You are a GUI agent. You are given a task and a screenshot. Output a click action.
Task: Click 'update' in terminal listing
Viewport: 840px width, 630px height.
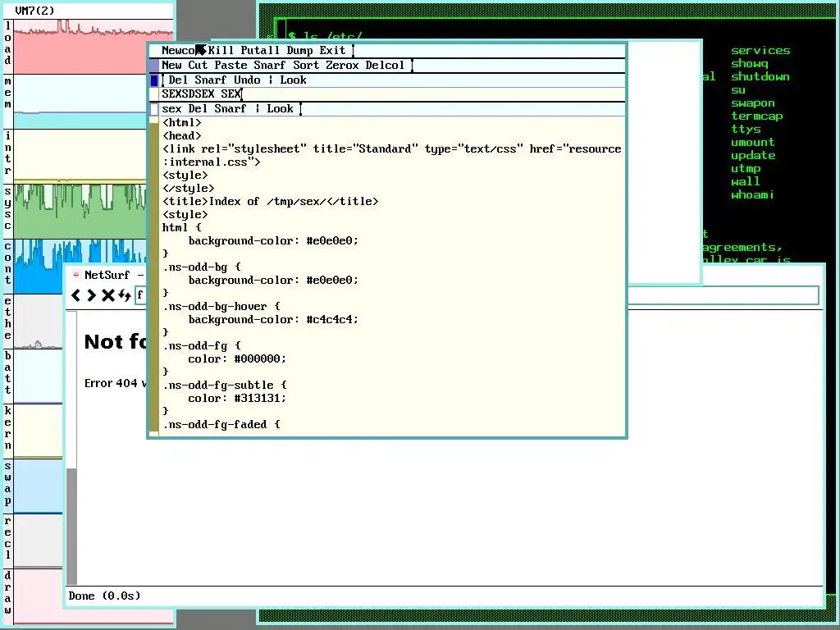pos(753,155)
